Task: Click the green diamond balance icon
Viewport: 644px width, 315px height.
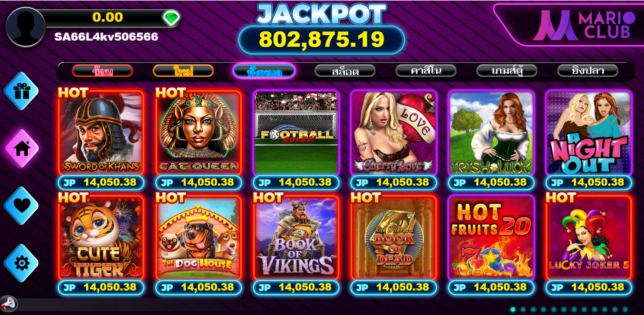Action: point(171,18)
